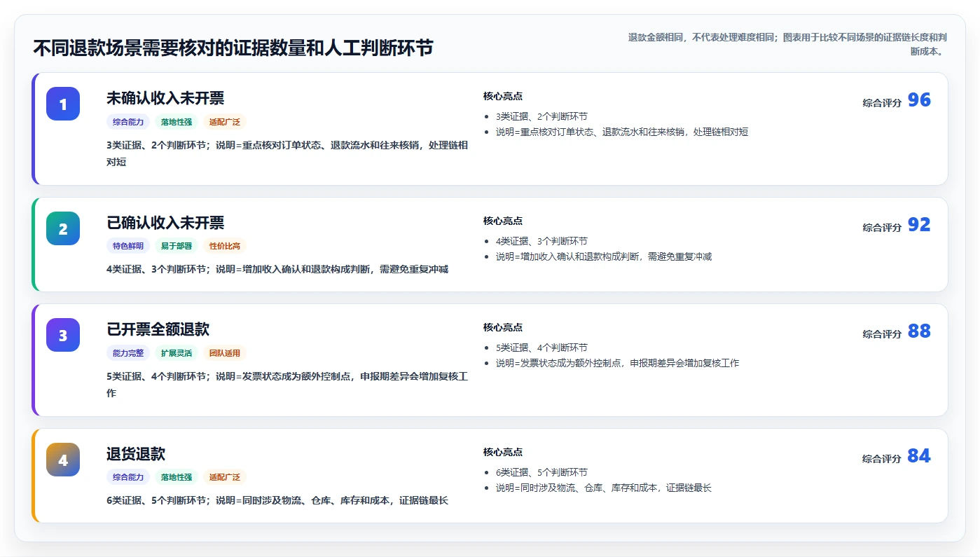Click bold description under 已开票全额退款 tags

tap(287, 385)
